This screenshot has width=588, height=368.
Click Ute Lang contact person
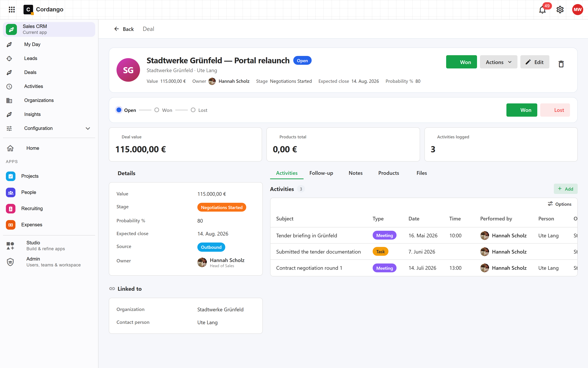click(207, 322)
